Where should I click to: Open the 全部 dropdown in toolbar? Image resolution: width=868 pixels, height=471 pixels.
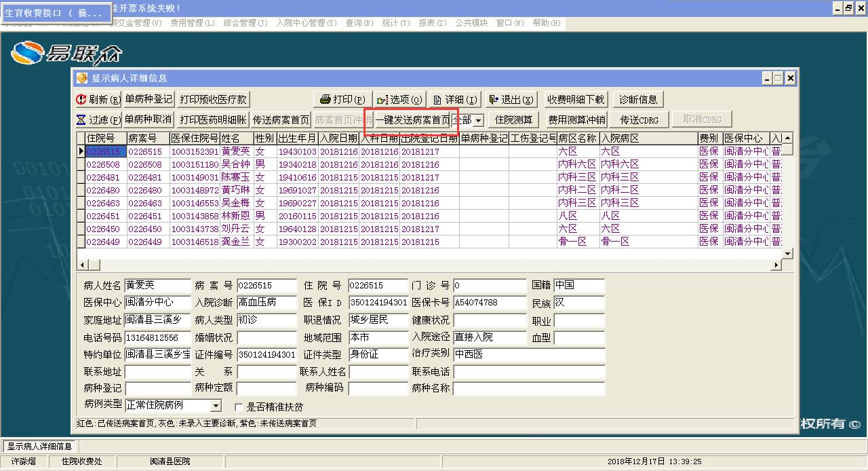tap(478, 121)
